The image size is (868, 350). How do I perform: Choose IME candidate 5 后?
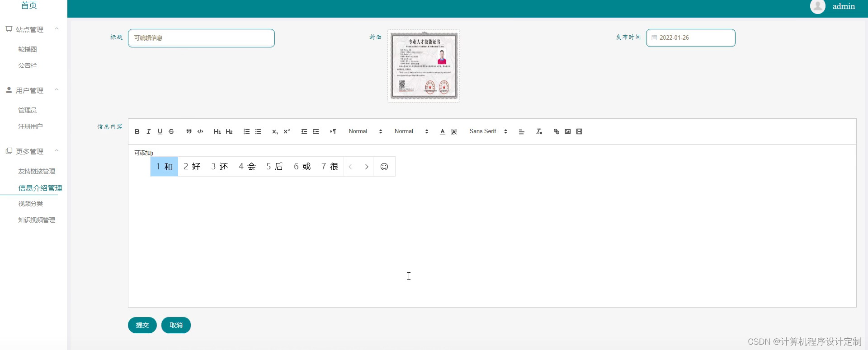[275, 167]
